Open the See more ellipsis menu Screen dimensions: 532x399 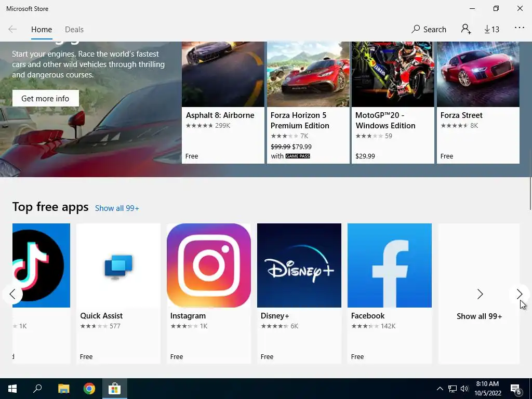[x=520, y=28]
